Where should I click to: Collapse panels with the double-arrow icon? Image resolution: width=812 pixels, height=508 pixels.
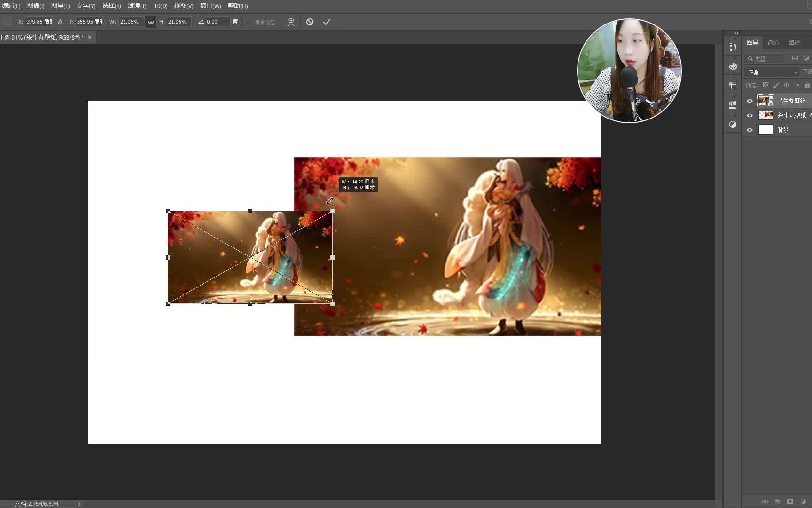(x=736, y=33)
